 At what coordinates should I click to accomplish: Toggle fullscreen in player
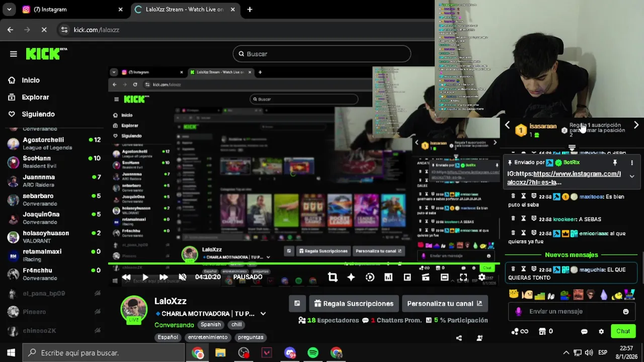click(x=463, y=277)
